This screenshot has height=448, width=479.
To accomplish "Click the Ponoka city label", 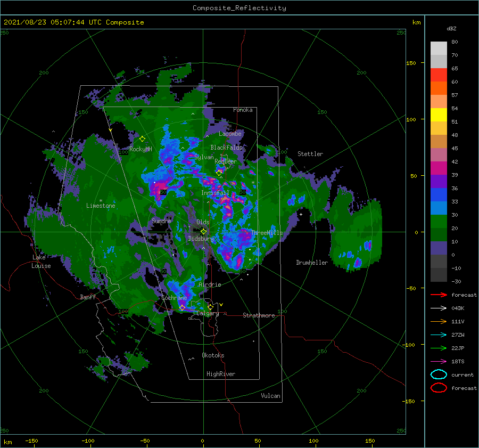I will tap(243, 110).
